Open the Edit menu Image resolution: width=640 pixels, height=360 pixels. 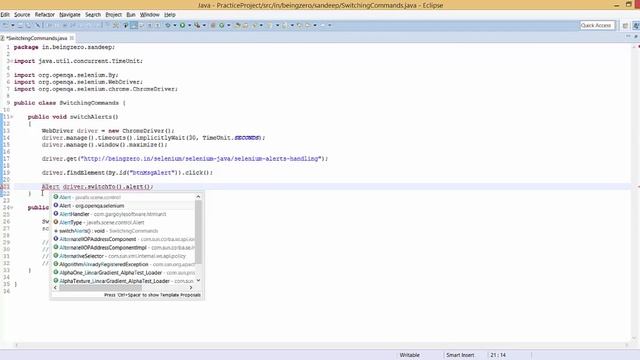(5, 15)
